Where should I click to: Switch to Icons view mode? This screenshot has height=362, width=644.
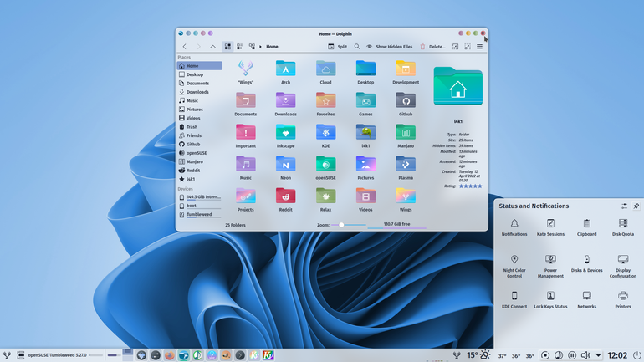(227, 47)
